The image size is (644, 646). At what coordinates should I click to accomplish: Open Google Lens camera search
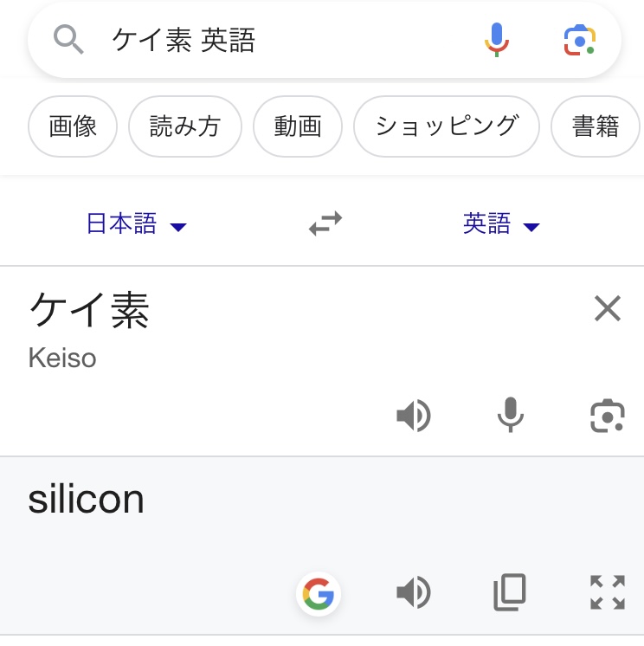[x=579, y=40]
